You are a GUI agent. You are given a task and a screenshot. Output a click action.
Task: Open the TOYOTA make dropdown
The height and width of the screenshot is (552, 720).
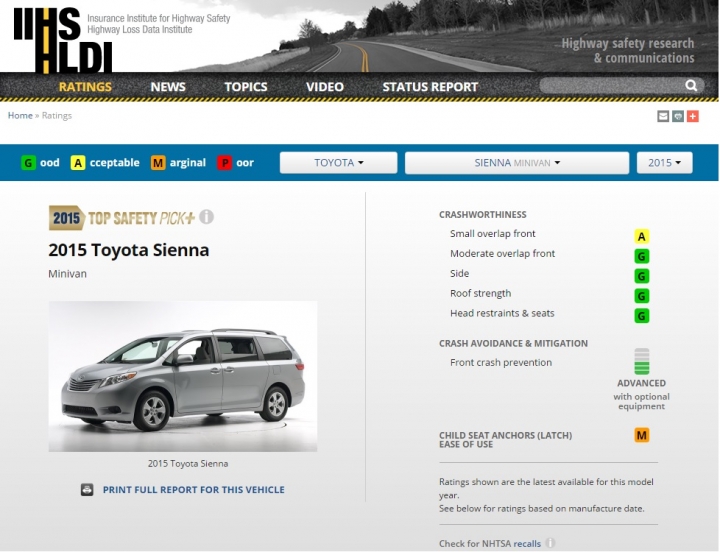point(338,163)
